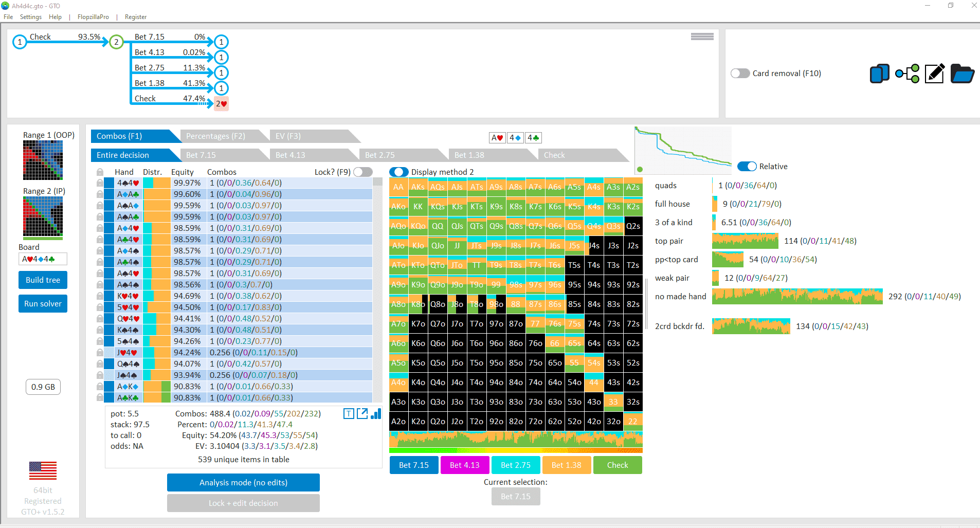Image resolution: width=980 pixels, height=528 pixels.
Task: Toggle the Lock? (F9) switch
Action: point(362,172)
